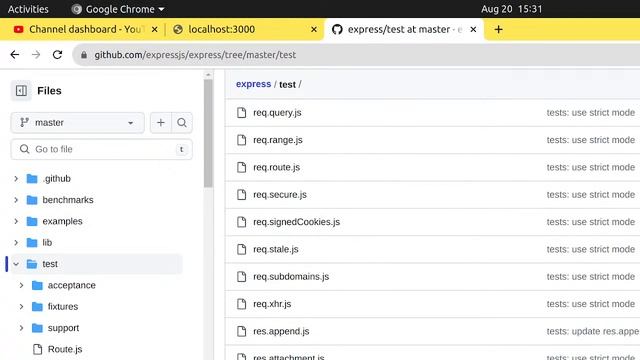Expand the fixtures folder chevron
Viewport: 640px width, 360px height.
point(21,307)
